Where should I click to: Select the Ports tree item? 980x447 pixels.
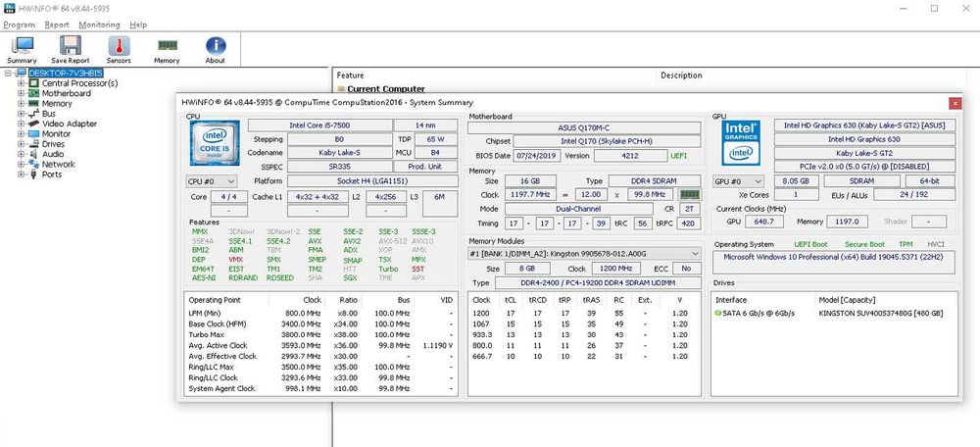(52, 174)
